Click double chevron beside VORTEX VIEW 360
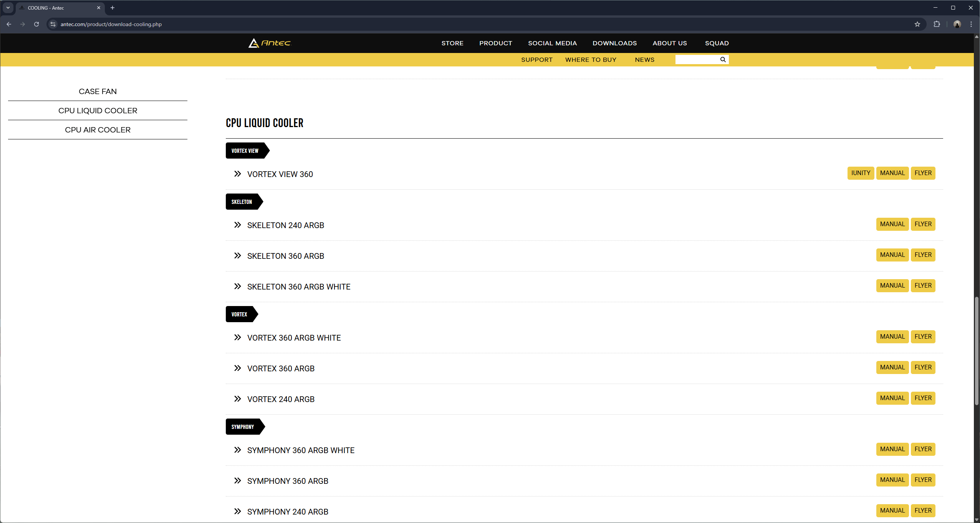 coord(238,174)
